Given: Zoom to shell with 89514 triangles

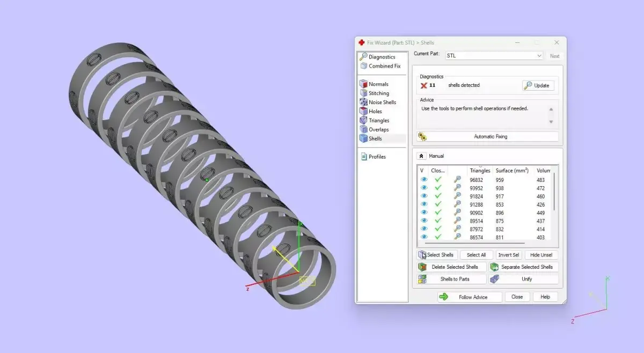Looking at the screenshot, I should [457, 220].
